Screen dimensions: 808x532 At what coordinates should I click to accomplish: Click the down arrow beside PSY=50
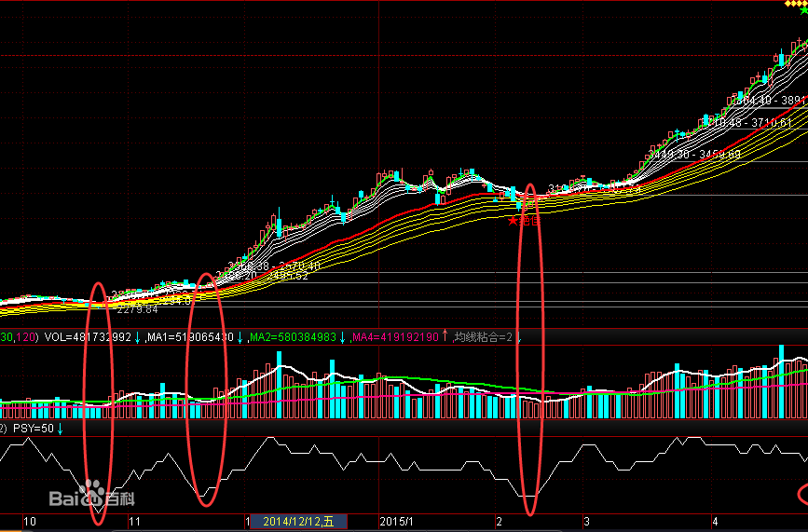[61, 429]
